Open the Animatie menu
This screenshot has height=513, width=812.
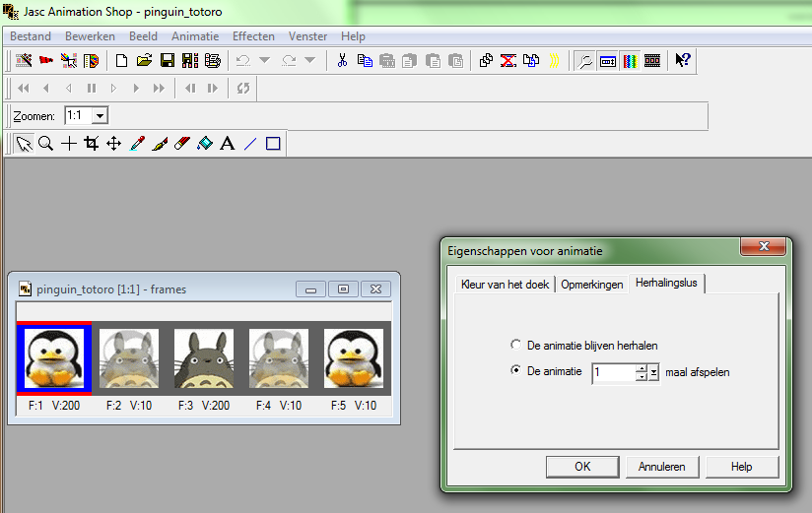195,36
